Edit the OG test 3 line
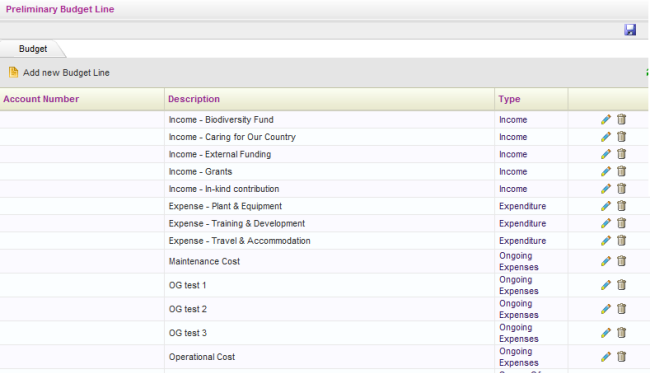 (606, 333)
